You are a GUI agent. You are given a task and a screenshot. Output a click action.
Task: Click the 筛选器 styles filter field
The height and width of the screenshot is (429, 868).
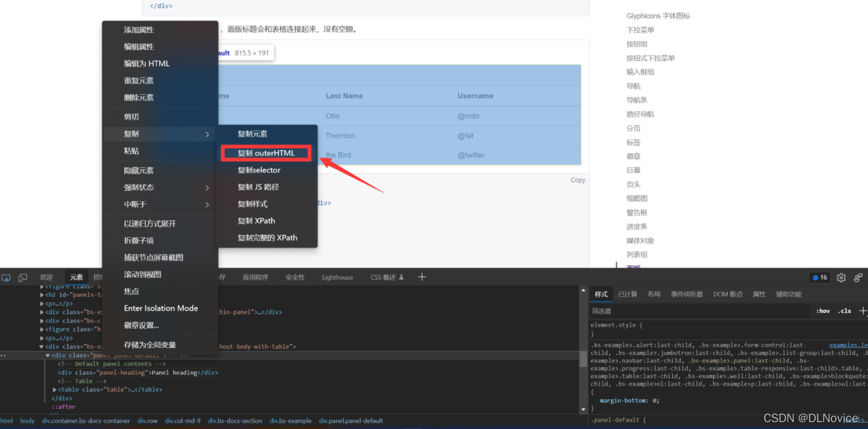point(699,311)
